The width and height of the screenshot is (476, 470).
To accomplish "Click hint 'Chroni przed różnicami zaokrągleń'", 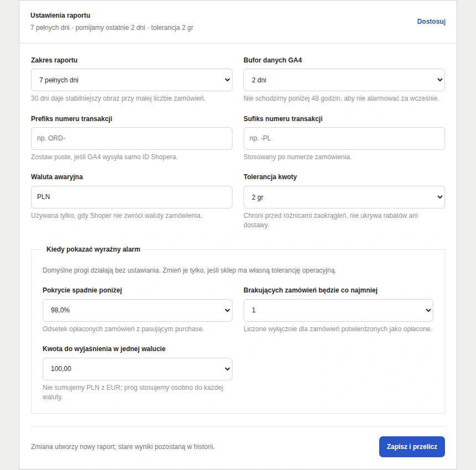I will point(330,220).
